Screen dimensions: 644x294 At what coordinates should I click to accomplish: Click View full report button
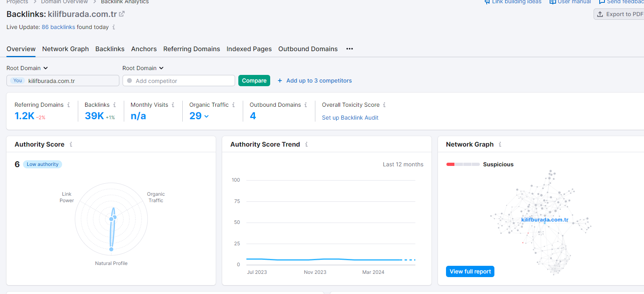point(470,271)
